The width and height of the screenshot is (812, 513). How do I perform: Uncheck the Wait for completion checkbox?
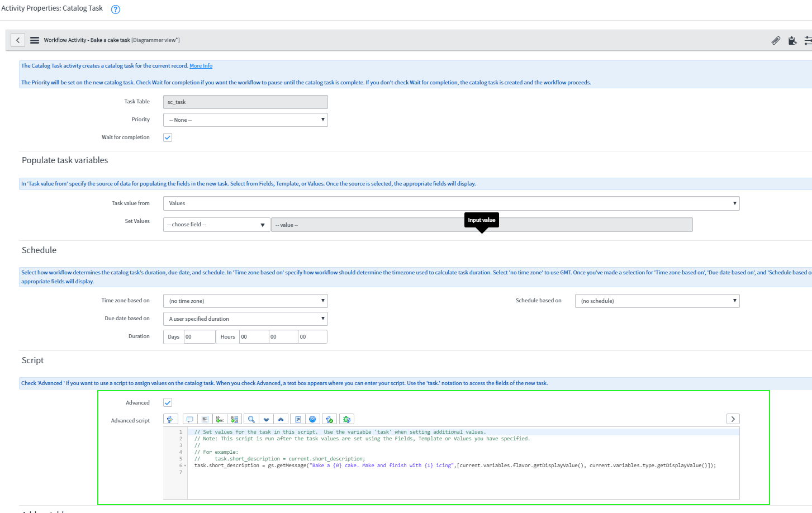[168, 137]
